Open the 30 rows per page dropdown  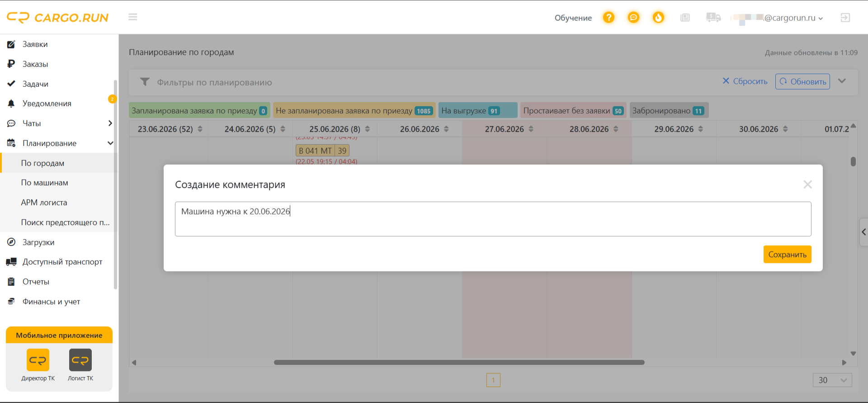coord(832,380)
